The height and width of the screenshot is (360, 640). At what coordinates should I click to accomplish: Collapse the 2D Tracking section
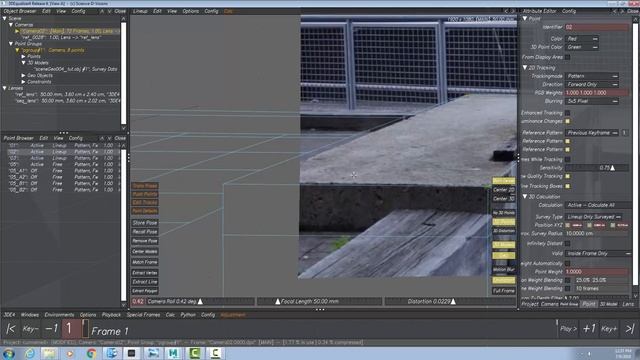pyautogui.click(x=525, y=68)
